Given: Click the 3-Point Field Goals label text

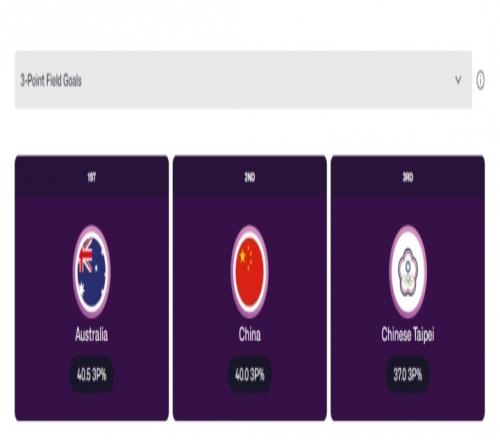Looking at the screenshot, I should [x=51, y=80].
